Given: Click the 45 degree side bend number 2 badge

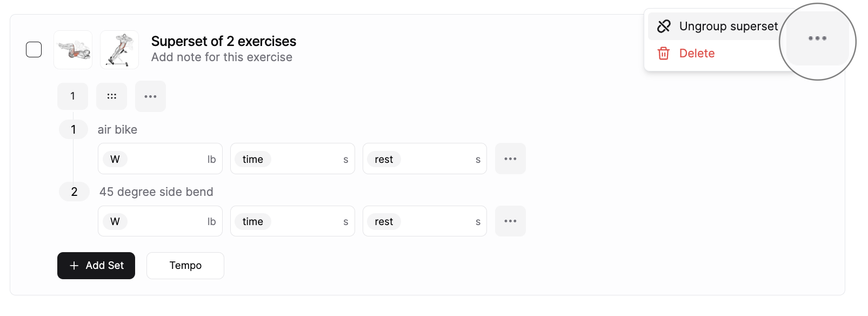Looking at the screenshot, I should [74, 191].
